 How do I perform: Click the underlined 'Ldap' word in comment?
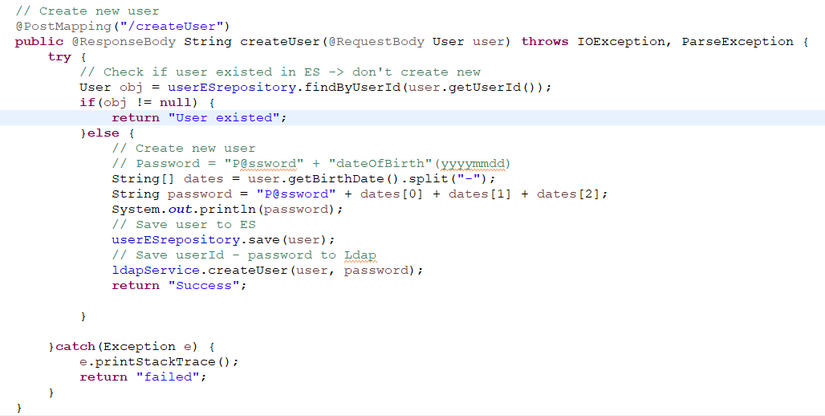[x=360, y=255]
